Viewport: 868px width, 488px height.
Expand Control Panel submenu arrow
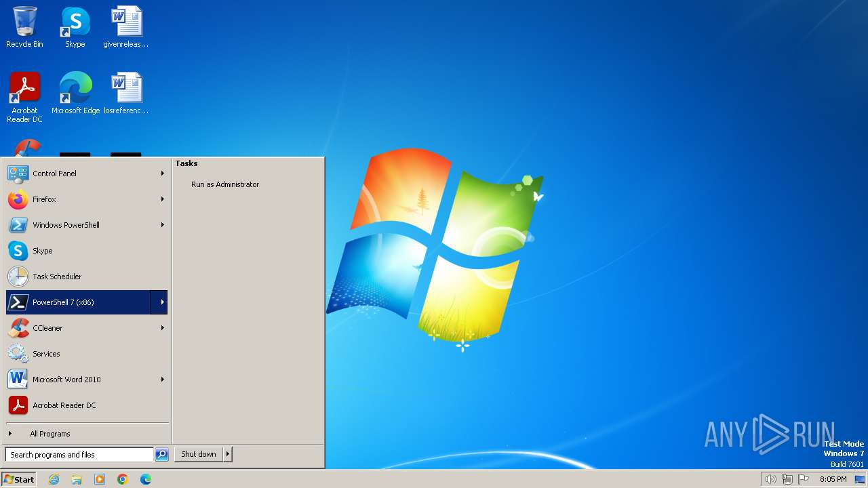pos(162,174)
